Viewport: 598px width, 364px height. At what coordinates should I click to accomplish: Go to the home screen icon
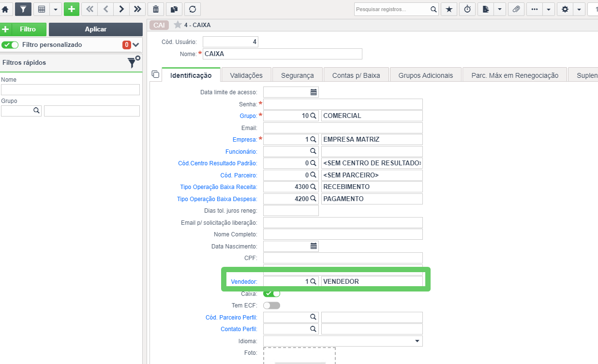(5, 9)
